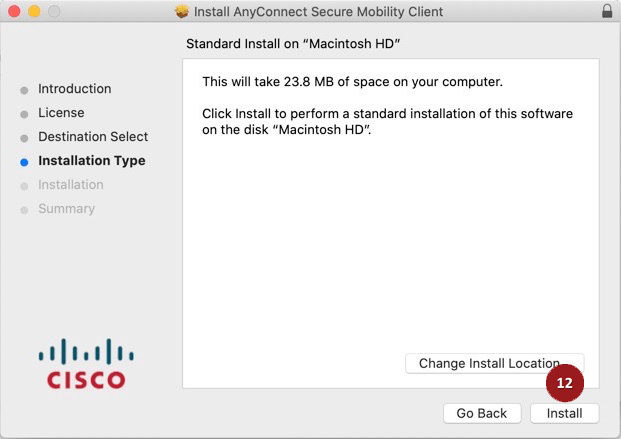The image size is (621, 439).
Task: Click the blue bullet beside Installation Type
Action: click(x=24, y=161)
